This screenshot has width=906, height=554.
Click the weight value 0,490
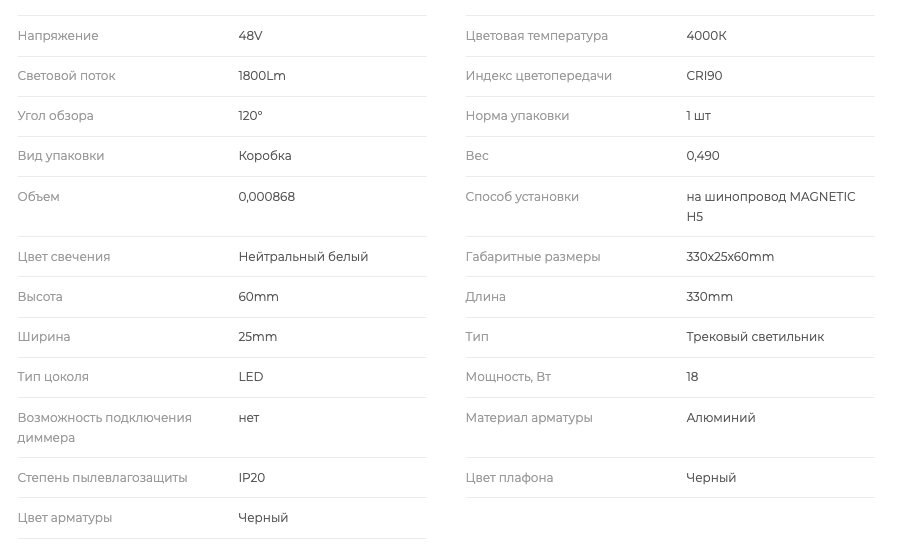click(x=703, y=156)
